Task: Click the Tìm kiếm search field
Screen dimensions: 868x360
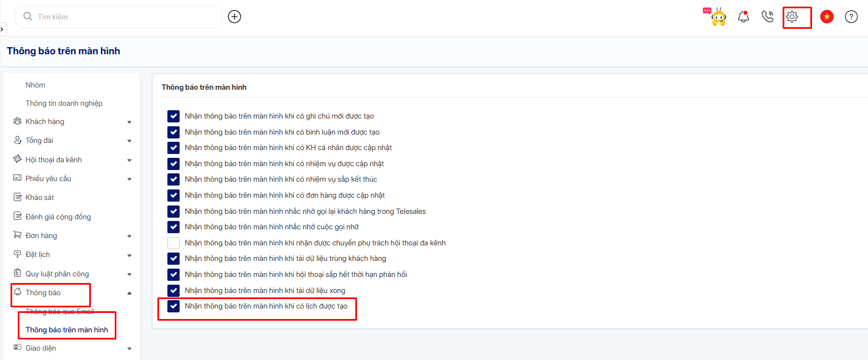Action: click(122, 17)
